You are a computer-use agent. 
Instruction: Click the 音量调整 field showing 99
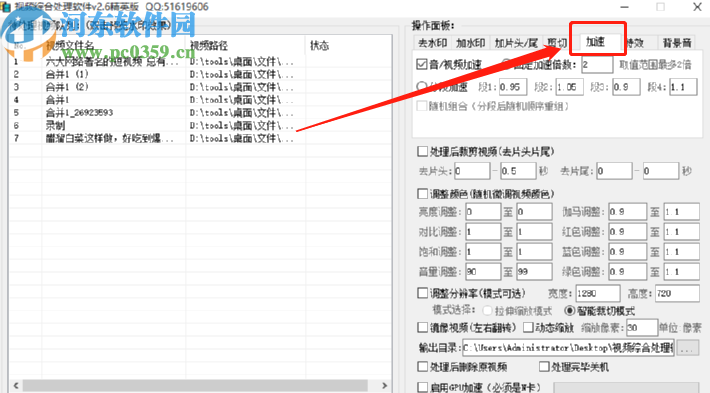pos(534,272)
